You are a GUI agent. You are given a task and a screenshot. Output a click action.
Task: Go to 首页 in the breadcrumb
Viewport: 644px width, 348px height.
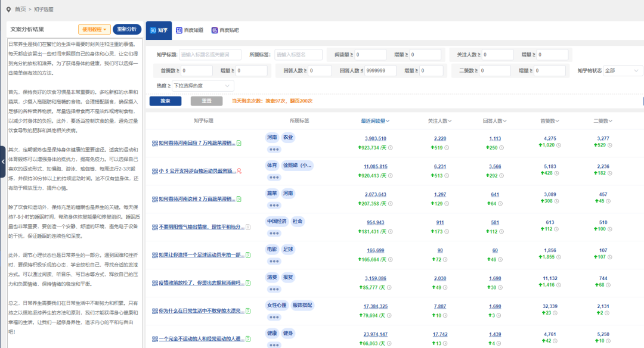pyautogui.click(x=20, y=10)
